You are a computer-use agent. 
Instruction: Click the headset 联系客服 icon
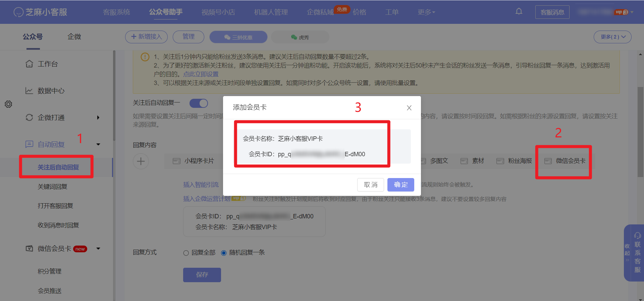(x=638, y=235)
